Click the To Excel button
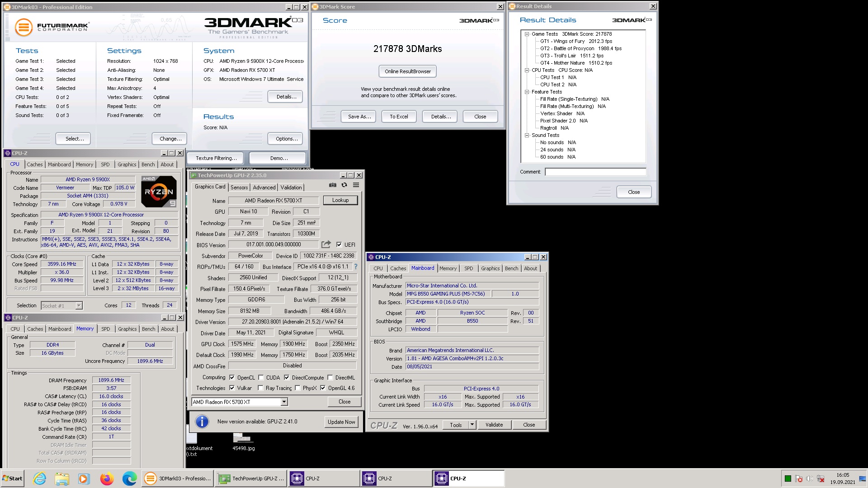Image resolution: width=868 pixels, height=488 pixels. [399, 117]
